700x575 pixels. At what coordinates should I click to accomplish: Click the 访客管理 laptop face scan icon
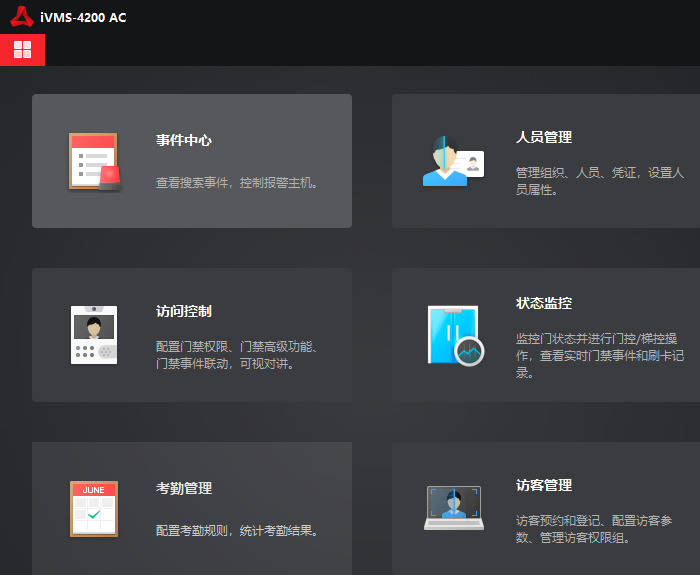click(x=454, y=508)
